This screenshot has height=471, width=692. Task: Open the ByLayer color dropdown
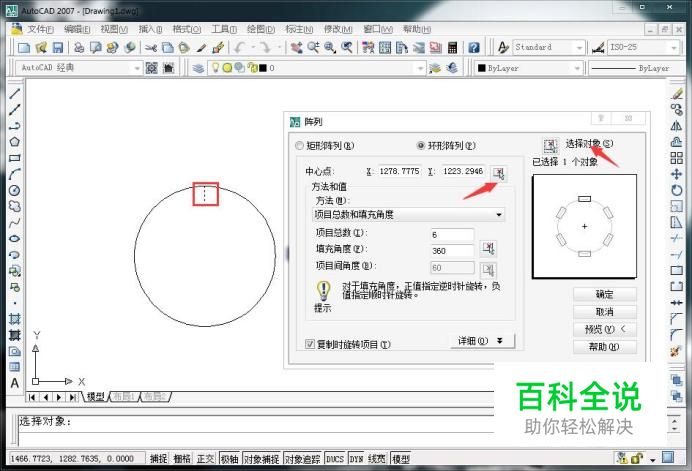tap(528, 68)
